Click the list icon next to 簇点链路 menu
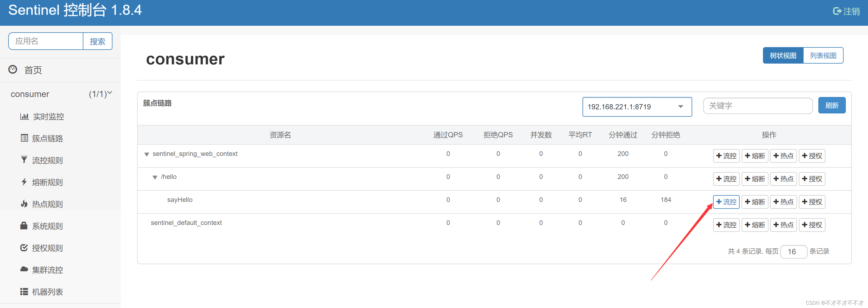The image size is (868, 308). click(24, 138)
